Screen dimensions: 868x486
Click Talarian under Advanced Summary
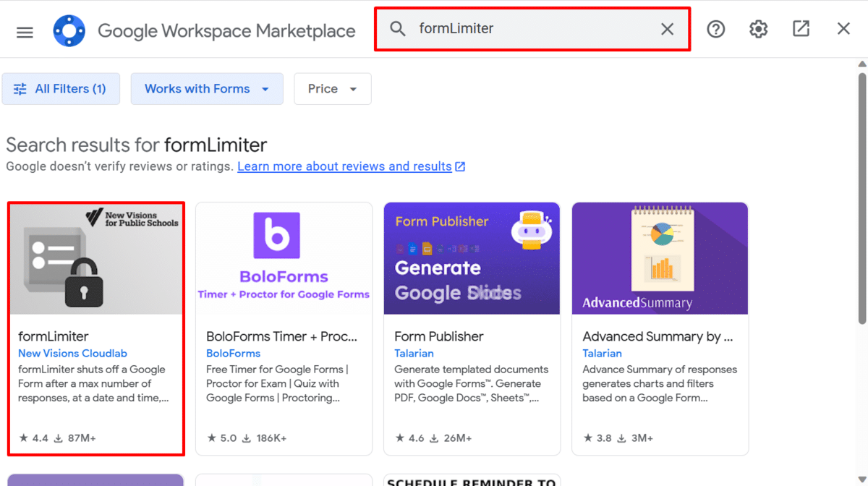602,354
